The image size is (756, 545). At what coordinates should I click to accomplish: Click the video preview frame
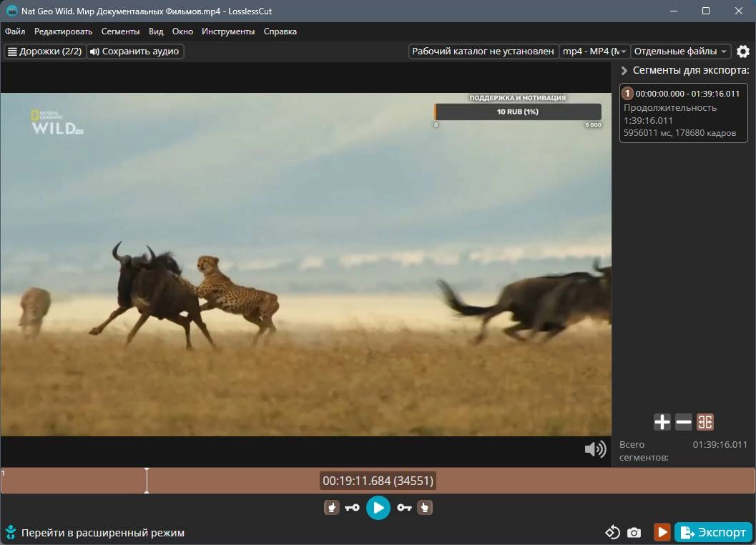[x=305, y=265]
